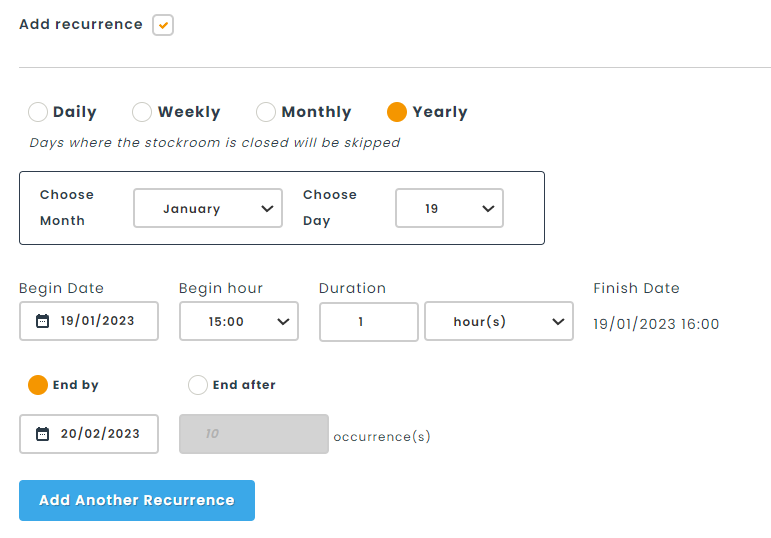Viewport: 771px width, 538px height.
Task: Uncheck the Add recurrence checkbox
Action: click(x=163, y=25)
